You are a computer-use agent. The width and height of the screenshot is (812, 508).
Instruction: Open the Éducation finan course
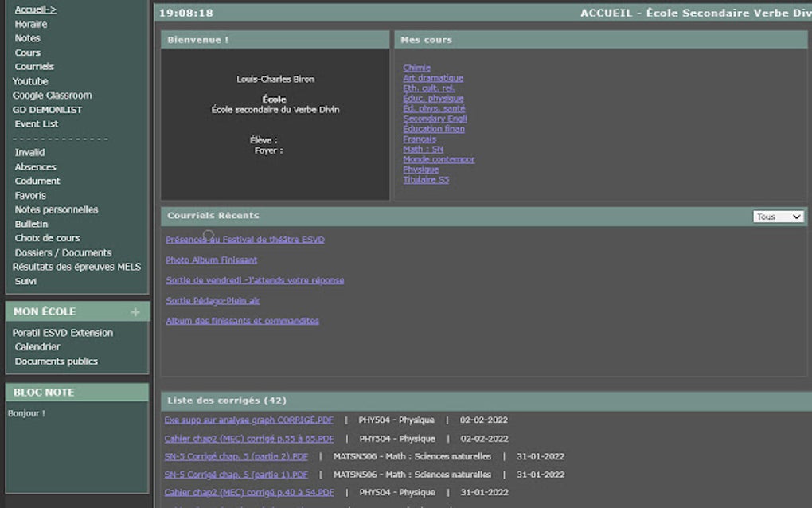point(434,129)
